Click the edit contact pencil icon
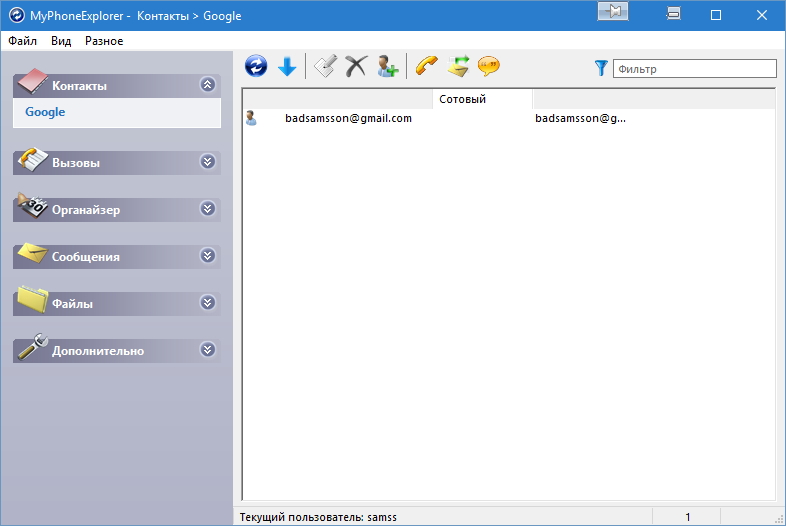 [325, 66]
